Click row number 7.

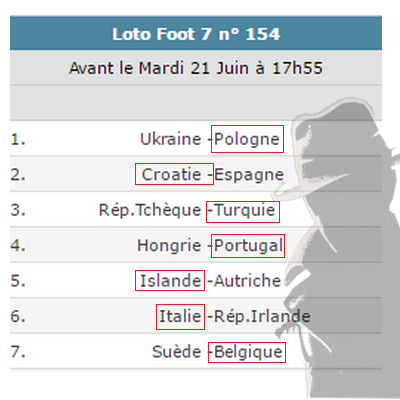click(18, 352)
